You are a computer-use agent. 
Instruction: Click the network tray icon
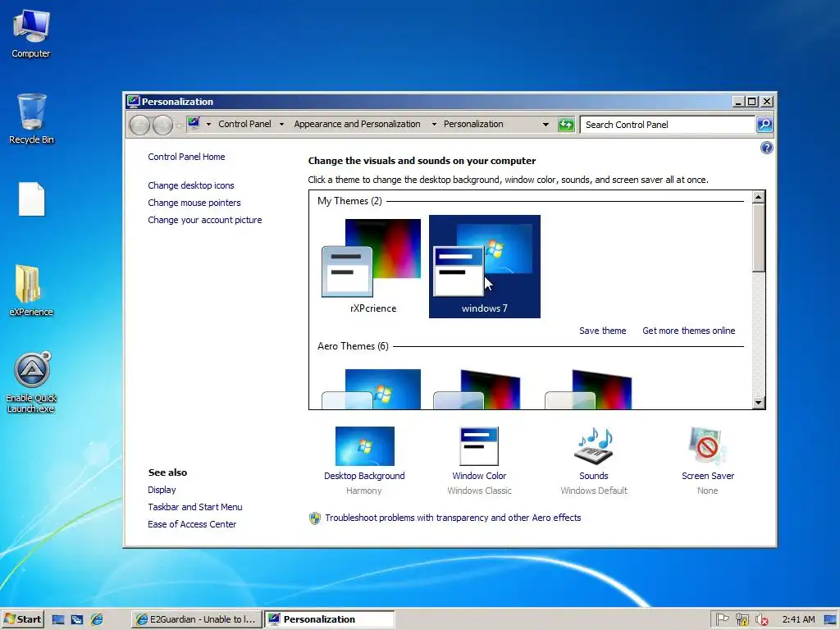742,620
